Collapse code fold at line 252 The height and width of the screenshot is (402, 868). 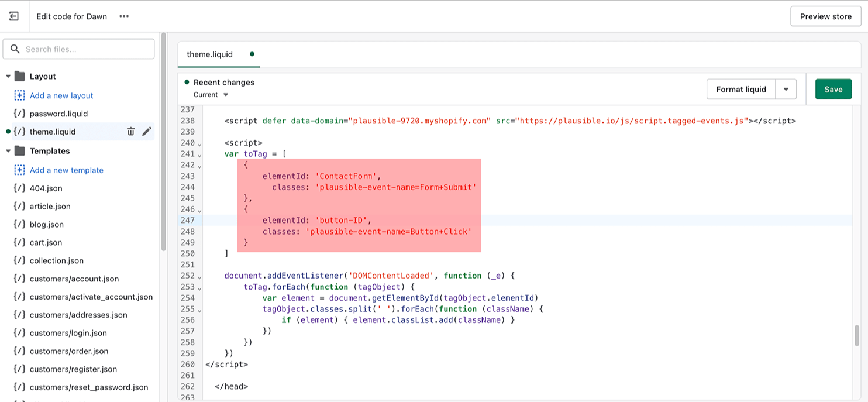click(x=199, y=277)
